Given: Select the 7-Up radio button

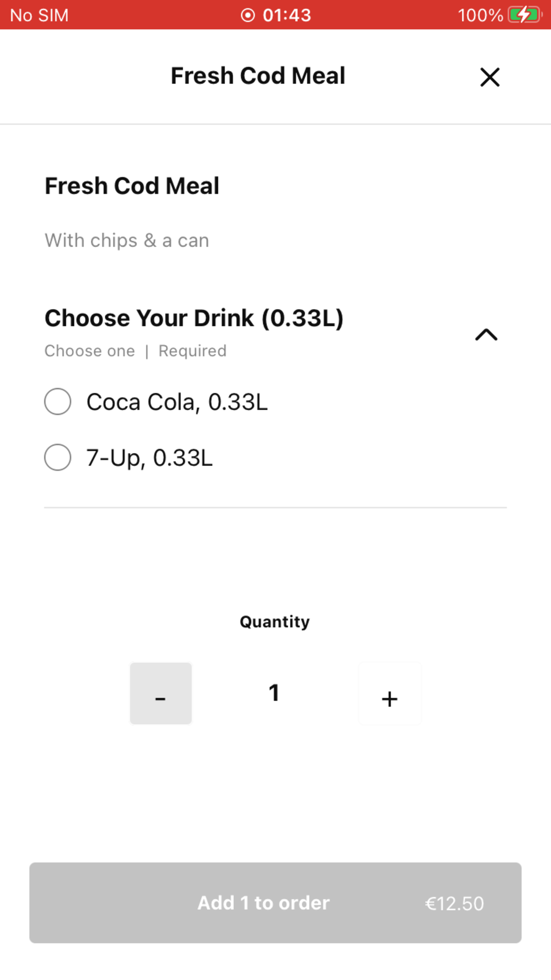Looking at the screenshot, I should pos(58,457).
